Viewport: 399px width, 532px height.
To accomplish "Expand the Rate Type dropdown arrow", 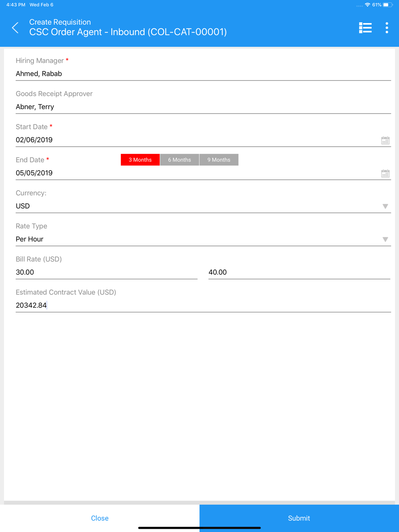I will [x=385, y=239].
